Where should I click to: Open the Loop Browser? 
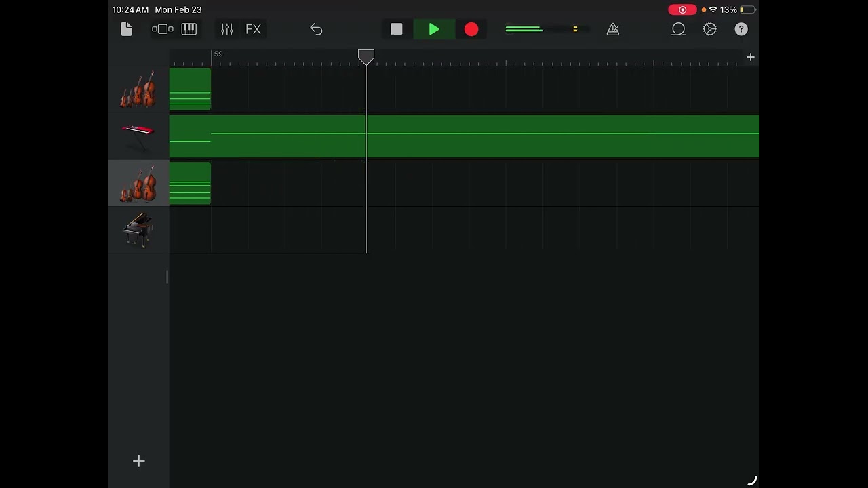coord(678,29)
